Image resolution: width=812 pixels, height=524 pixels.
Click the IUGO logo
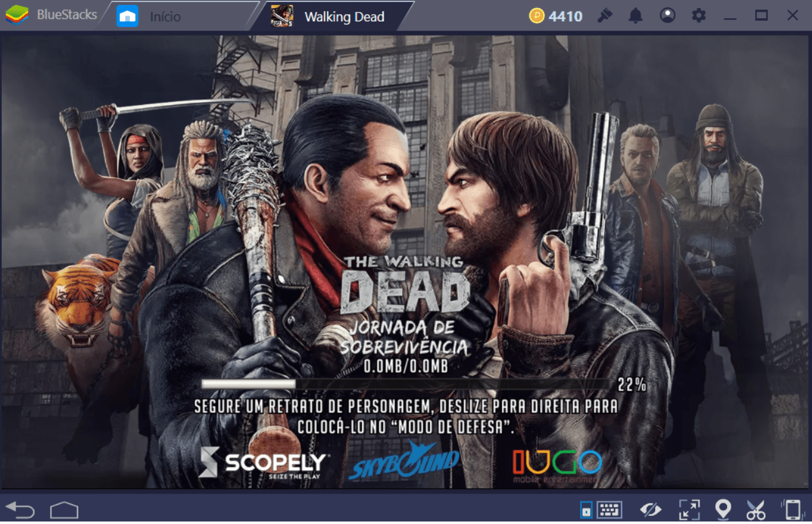(x=557, y=465)
